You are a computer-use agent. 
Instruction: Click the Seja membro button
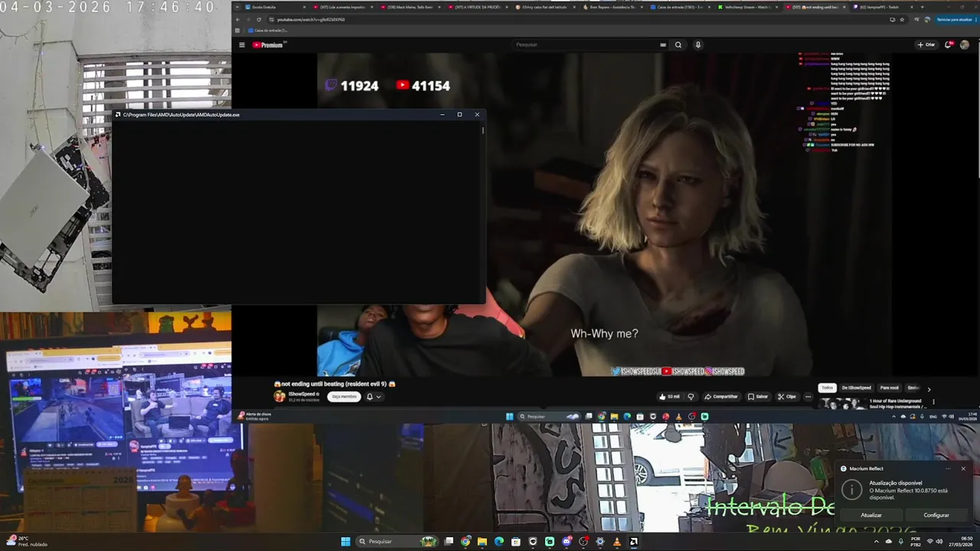coord(344,396)
